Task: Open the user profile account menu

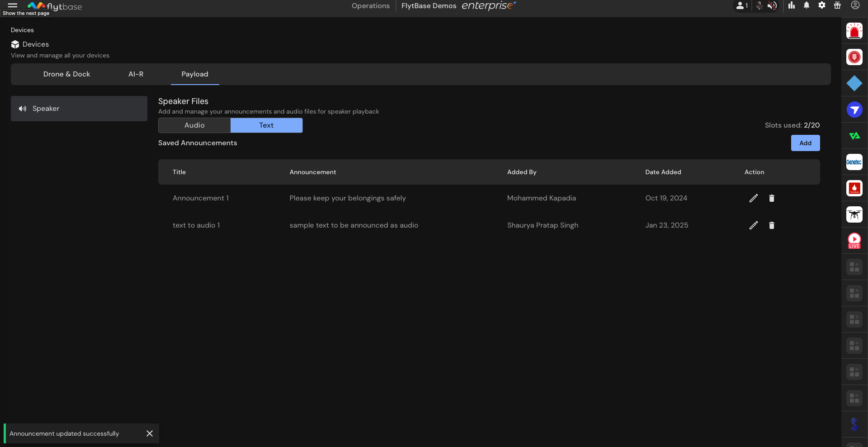Action: pos(855,5)
